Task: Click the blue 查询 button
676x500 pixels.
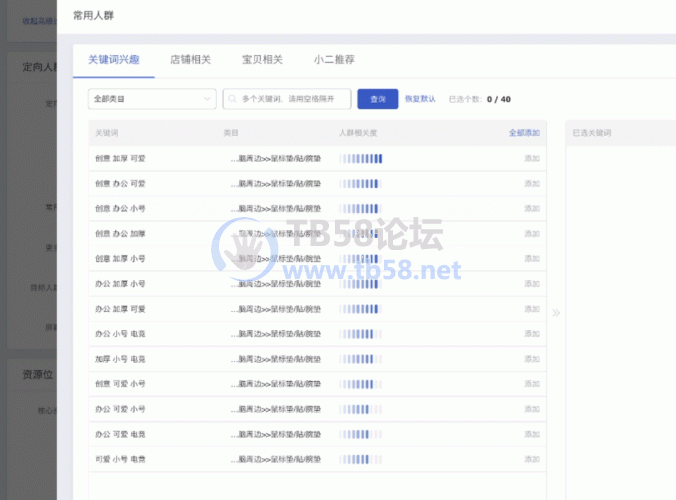Action: (x=378, y=99)
